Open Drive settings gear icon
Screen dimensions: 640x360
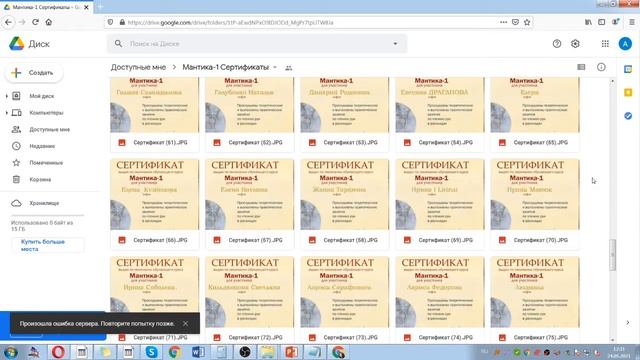[575, 44]
